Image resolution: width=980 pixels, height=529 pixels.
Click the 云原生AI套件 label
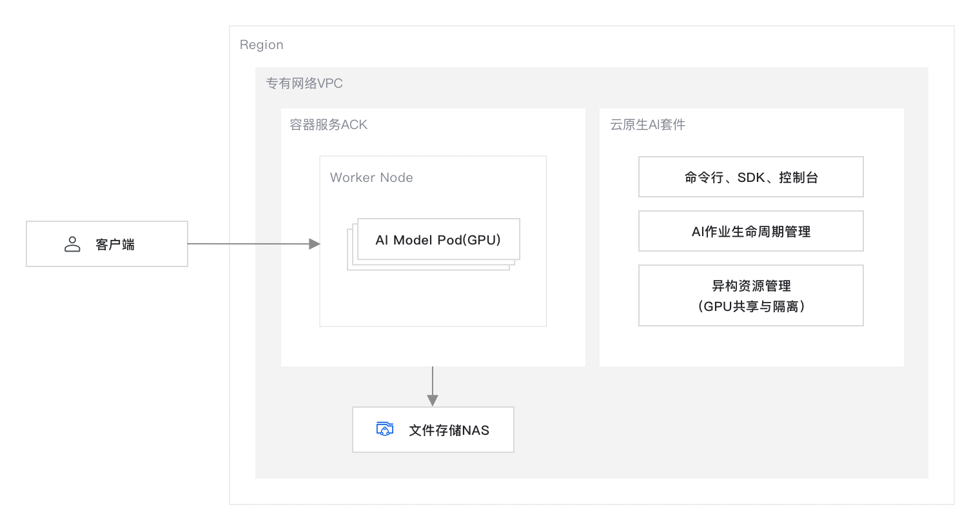tap(648, 125)
